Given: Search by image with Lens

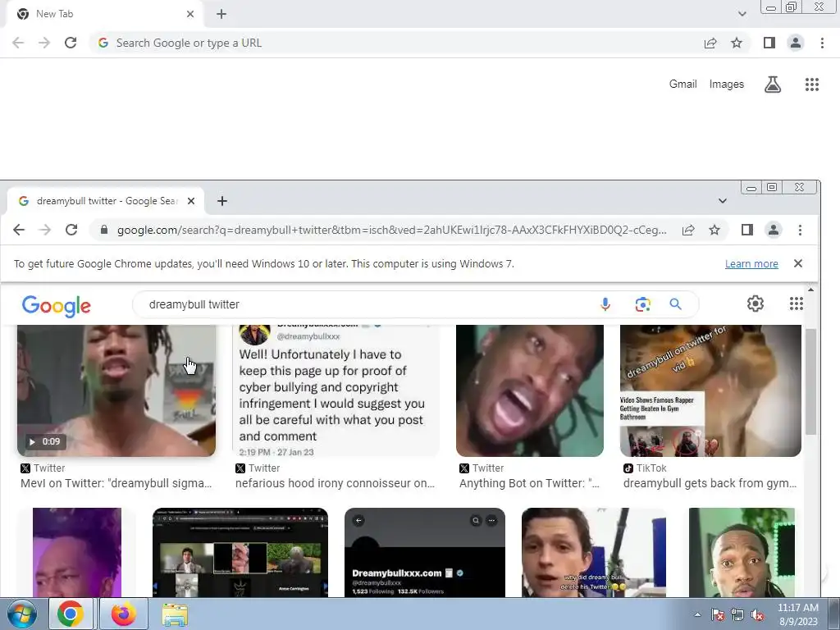Looking at the screenshot, I should point(642,304).
